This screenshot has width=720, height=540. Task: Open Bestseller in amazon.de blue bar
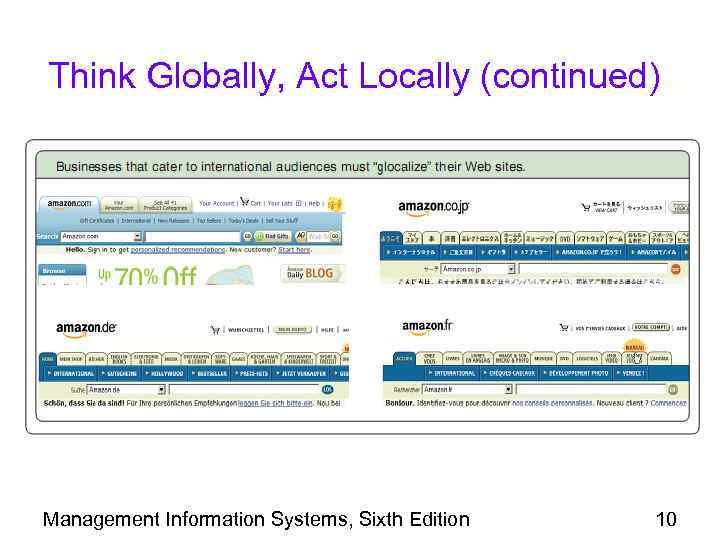click(x=212, y=374)
